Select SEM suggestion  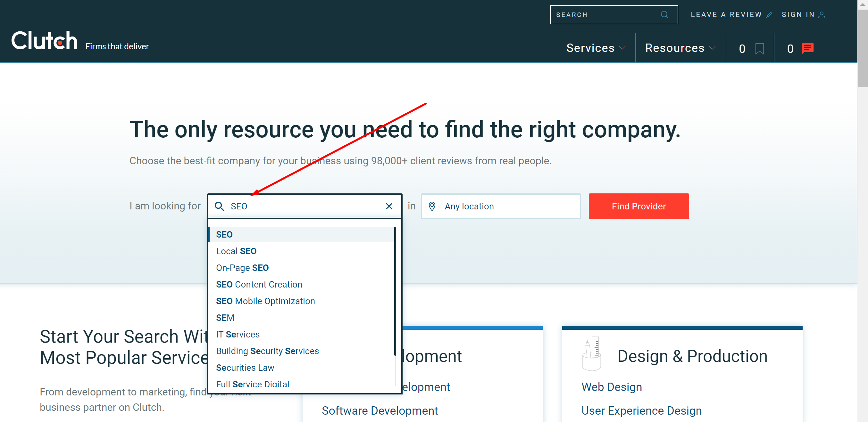301,318
